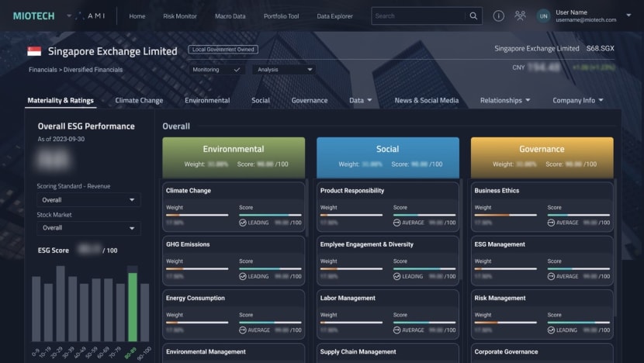
Task: Click the green Environmental pillar header
Action: [234, 157]
